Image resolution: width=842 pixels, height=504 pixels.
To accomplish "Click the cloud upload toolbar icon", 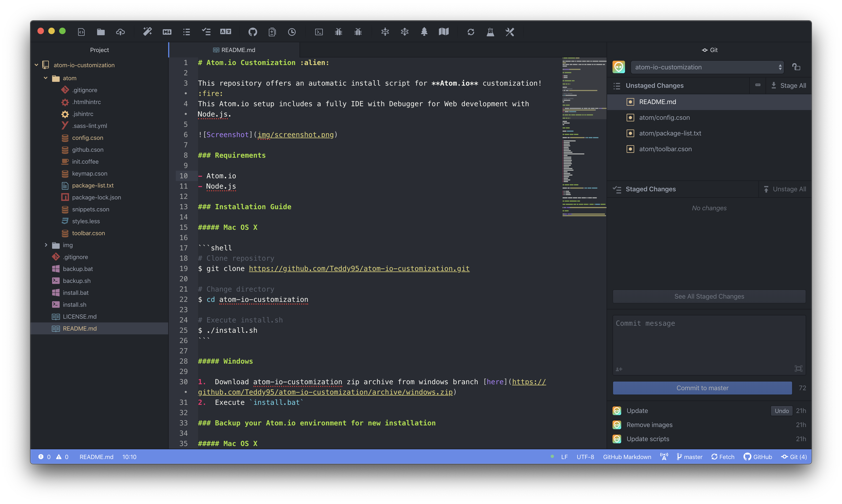I will 120,32.
